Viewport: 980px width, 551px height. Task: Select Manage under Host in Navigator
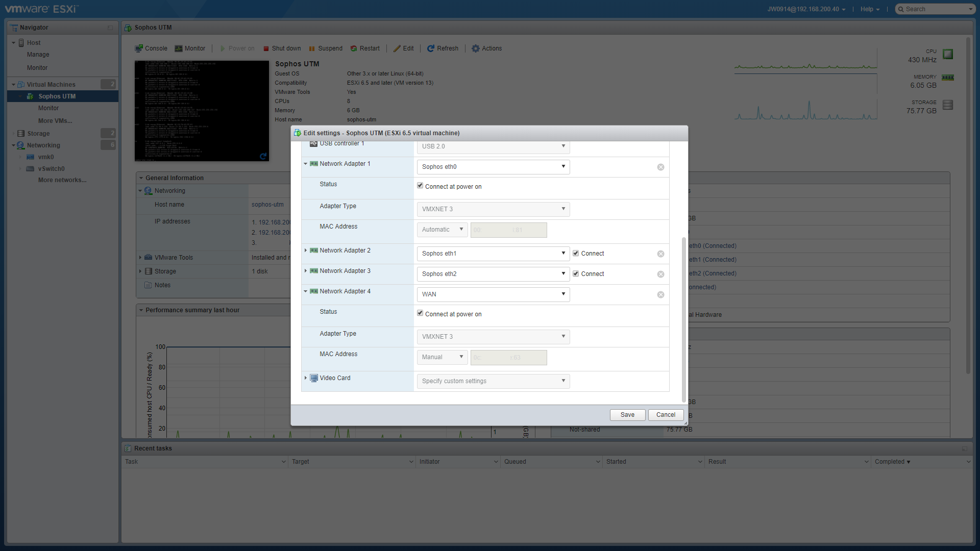[38, 55]
